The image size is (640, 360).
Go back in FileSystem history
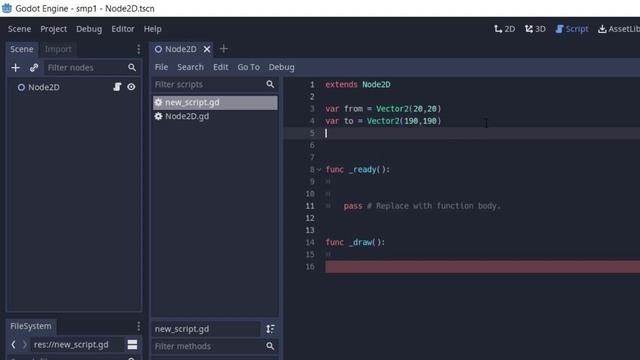tap(13, 344)
